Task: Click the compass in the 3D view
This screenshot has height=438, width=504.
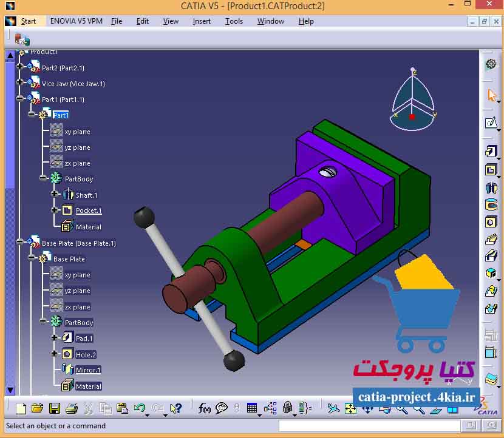Action: point(413,99)
